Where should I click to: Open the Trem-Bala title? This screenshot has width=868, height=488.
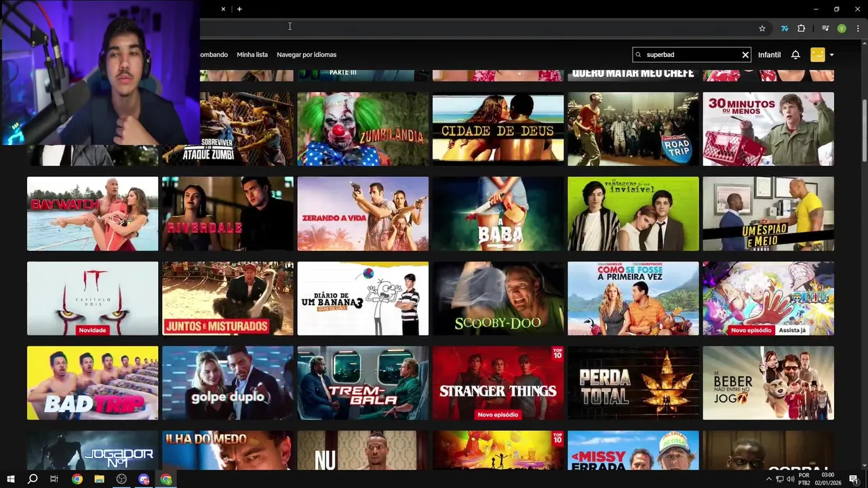(363, 383)
